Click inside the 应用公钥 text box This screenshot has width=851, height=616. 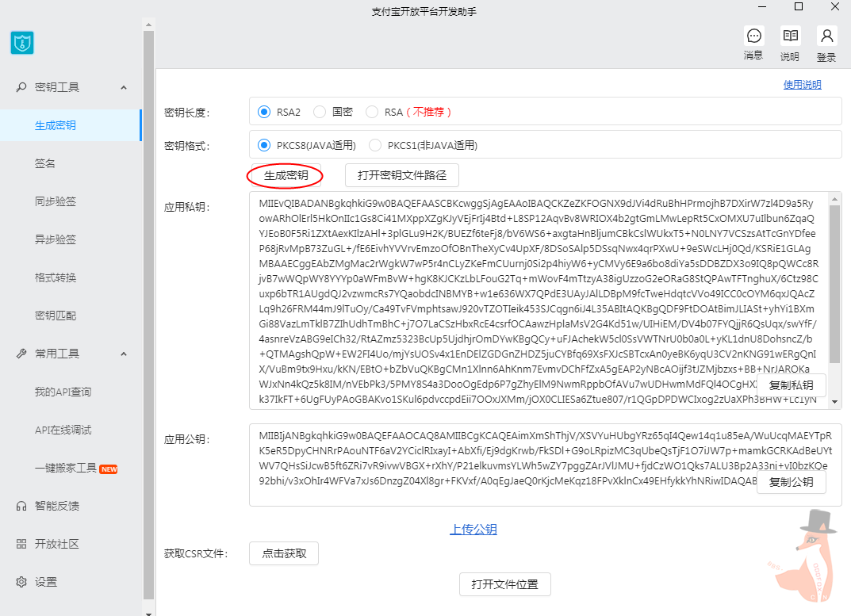pos(546,465)
